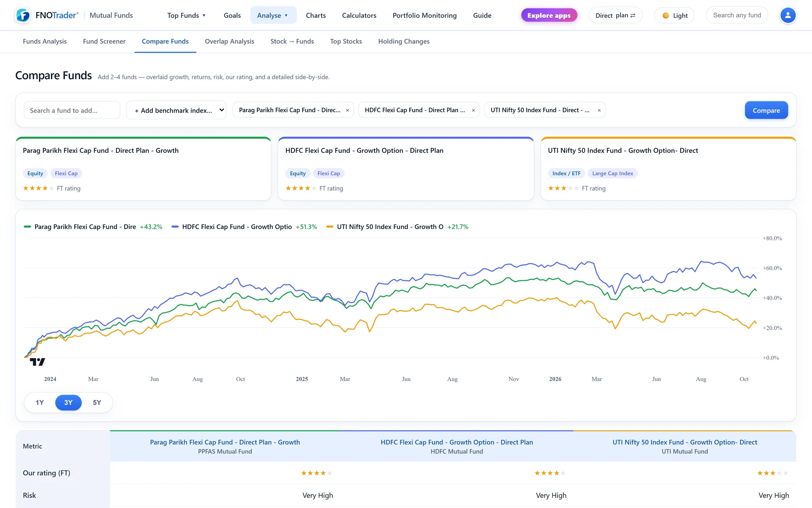Go to Portfolio Monitoring
The image size is (812, 508).
pyautogui.click(x=425, y=15)
